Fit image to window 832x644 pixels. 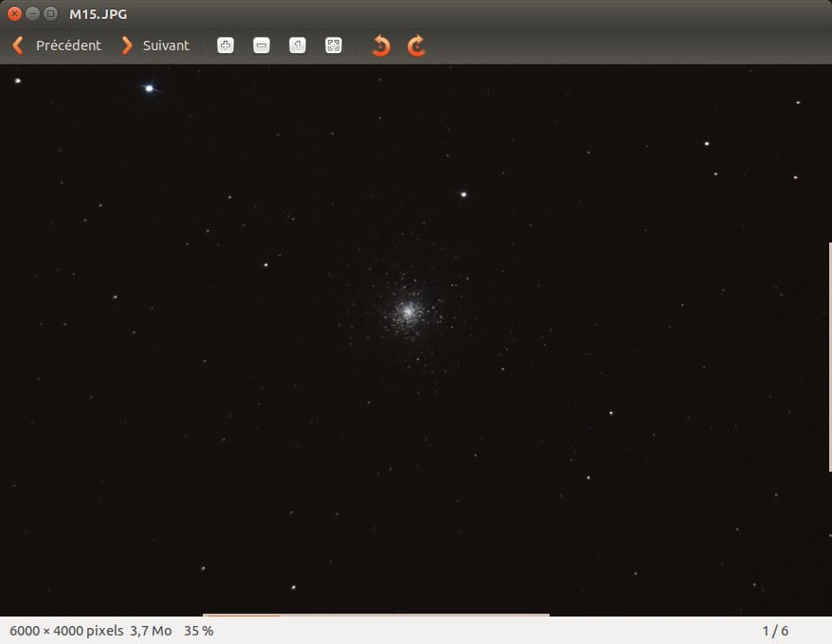[334, 45]
